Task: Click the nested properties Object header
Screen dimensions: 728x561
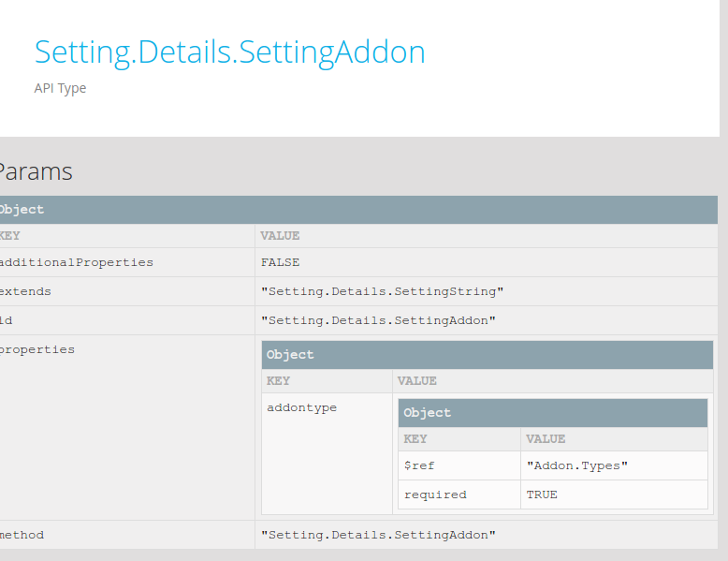Action: point(487,355)
